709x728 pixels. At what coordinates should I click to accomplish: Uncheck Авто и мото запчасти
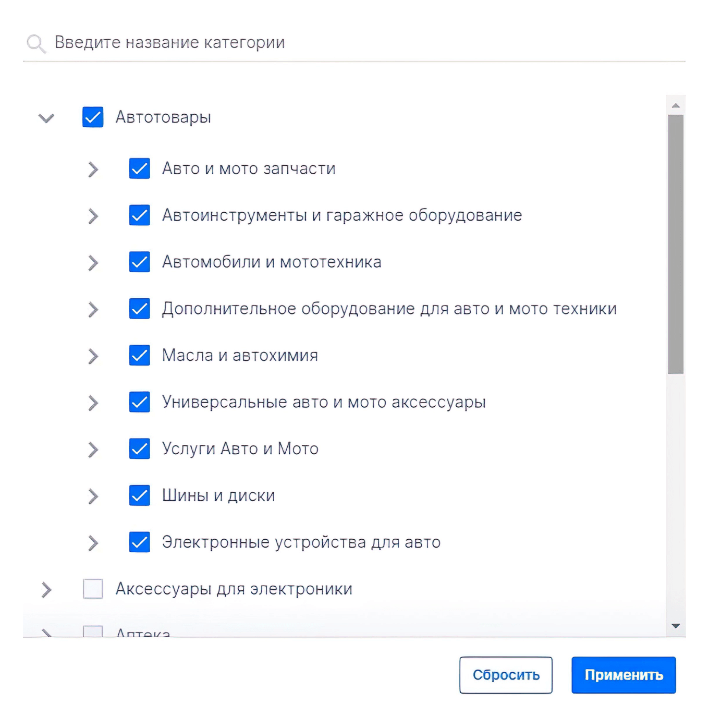coord(139,168)
